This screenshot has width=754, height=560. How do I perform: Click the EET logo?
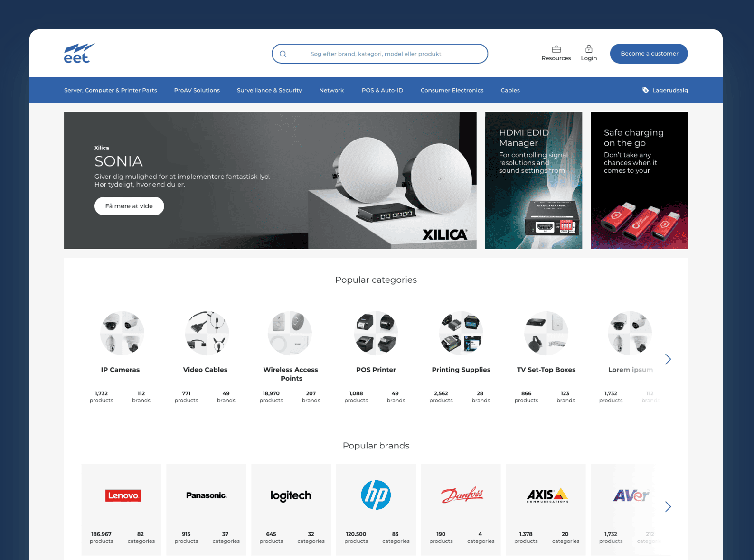point(79,53)
